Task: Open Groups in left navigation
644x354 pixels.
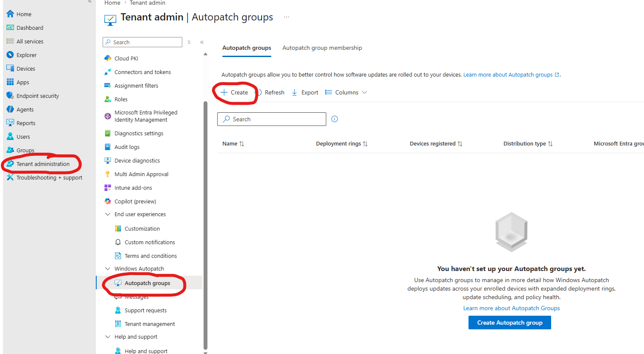Action: point(25,150)
